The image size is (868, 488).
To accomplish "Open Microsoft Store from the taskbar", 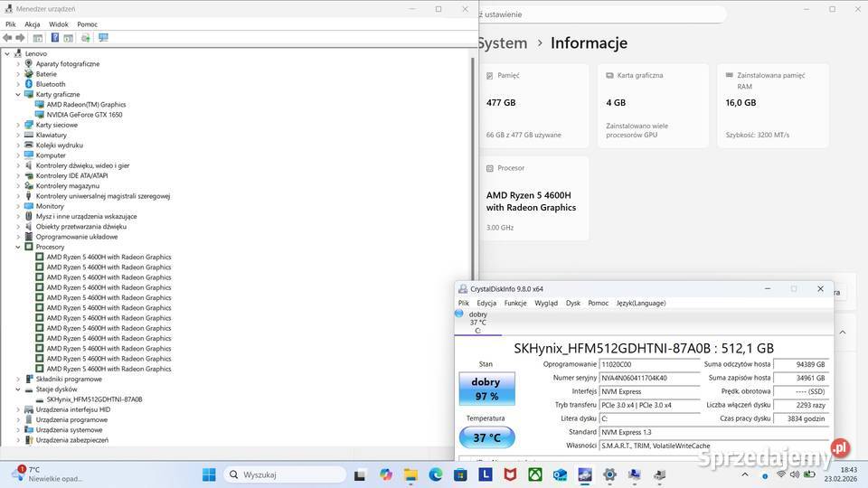I will click(x=460, y=474).
